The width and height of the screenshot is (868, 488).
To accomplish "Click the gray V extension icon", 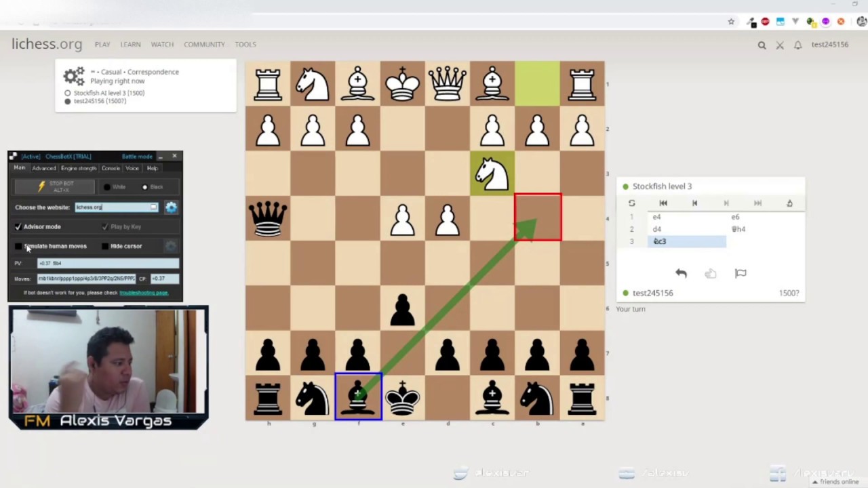I will [795, 22].
